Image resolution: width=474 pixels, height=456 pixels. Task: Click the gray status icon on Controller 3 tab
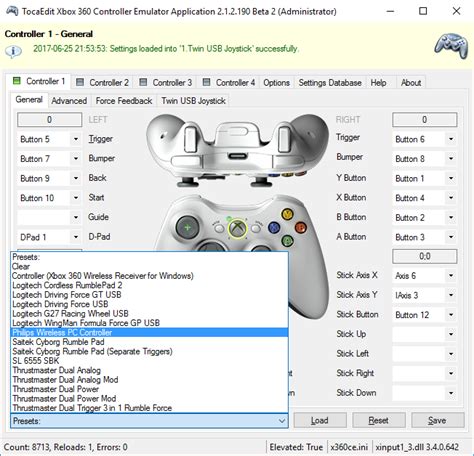click(x=143, y=82)
